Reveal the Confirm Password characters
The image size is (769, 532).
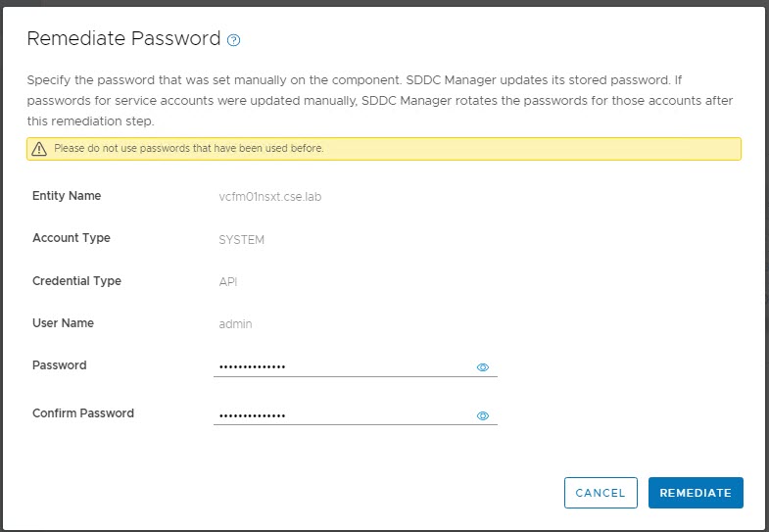[x=482, y=415]
